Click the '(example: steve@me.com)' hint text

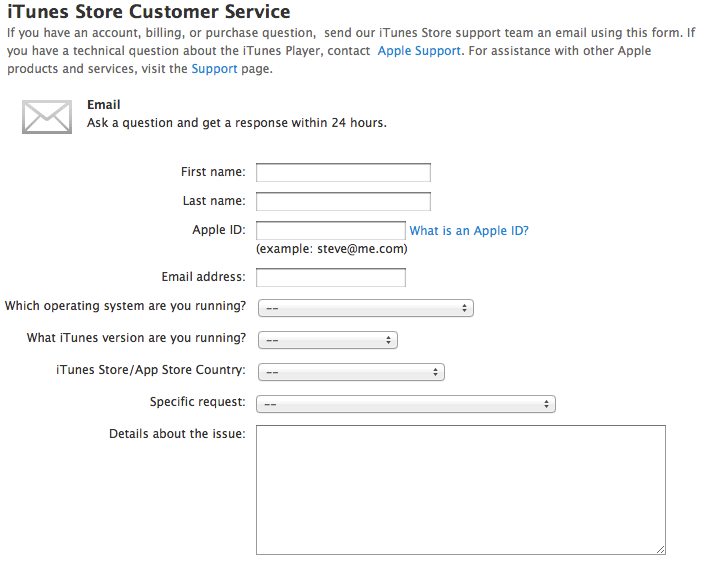tap(332, 249)
